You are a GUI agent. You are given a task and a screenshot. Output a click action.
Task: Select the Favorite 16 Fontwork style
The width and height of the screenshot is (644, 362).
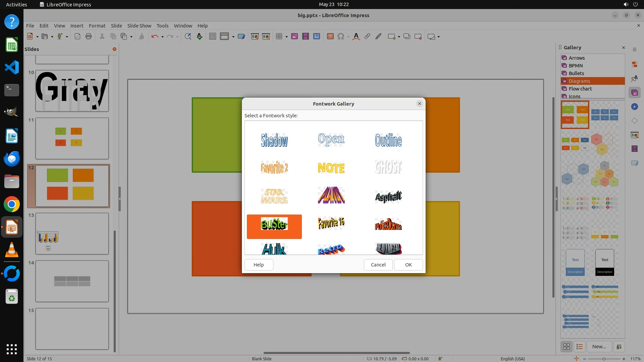(x=331, y=223)
